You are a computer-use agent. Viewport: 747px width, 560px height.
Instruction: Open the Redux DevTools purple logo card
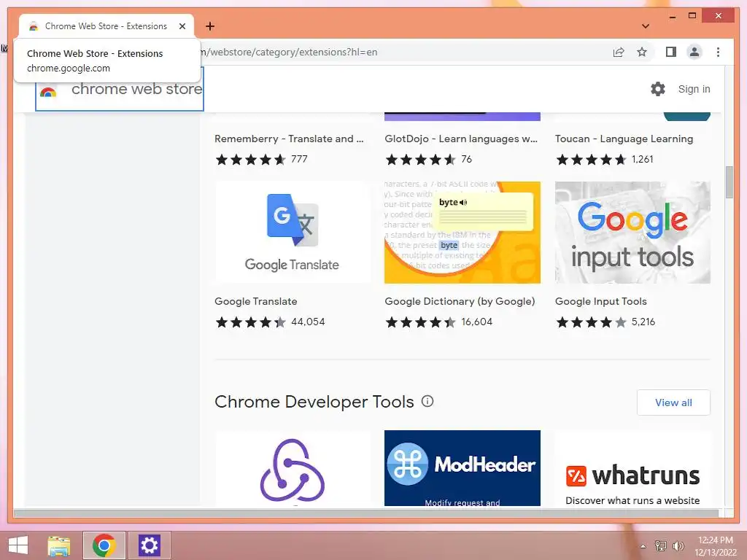pyautogui.click(x=292, y=469)
